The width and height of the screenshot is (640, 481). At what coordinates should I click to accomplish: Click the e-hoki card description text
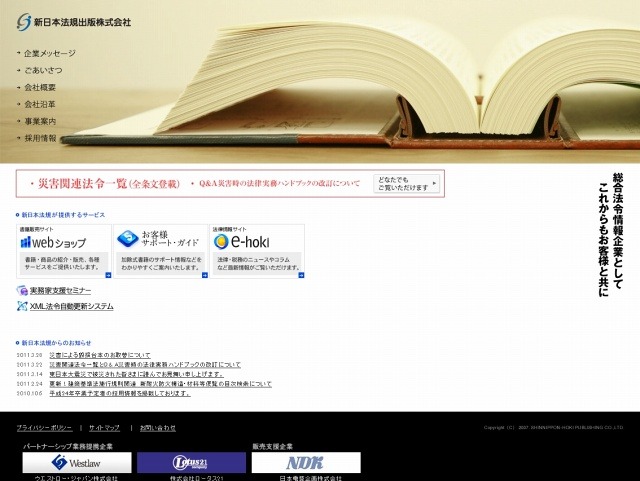(258, 263)
